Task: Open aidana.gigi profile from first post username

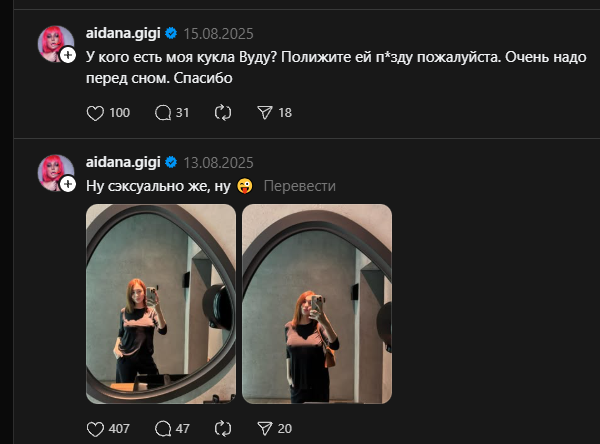Action: tap(124, 34)
